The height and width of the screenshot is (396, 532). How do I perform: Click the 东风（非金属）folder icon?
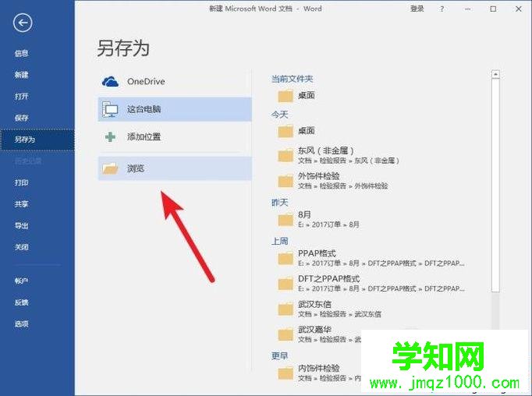tap(286, 156)
